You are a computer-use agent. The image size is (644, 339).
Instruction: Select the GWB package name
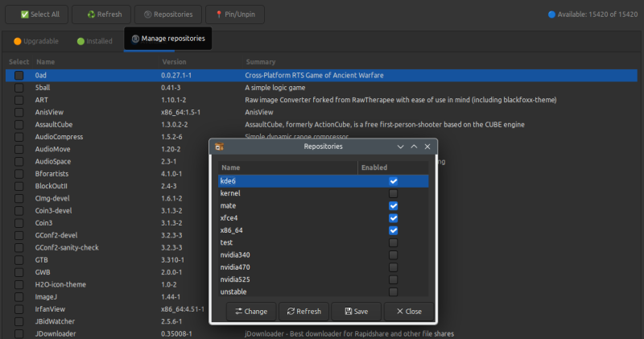[x=43, y=272]
